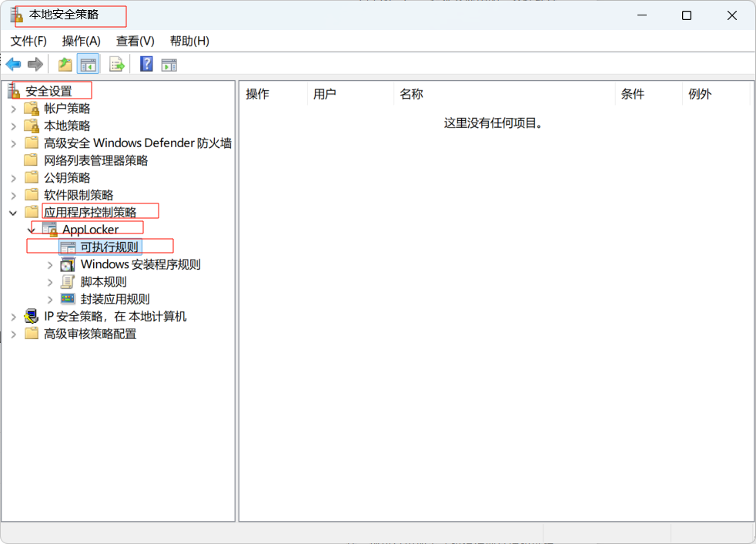Expand the 软件限制策略 tree node
Viewport: 756px width, 544px height.
point(14,196)
